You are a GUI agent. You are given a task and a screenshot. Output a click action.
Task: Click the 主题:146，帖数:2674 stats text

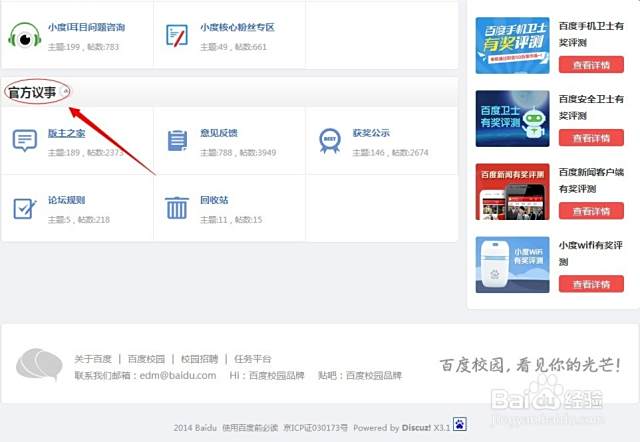[390, 153]
